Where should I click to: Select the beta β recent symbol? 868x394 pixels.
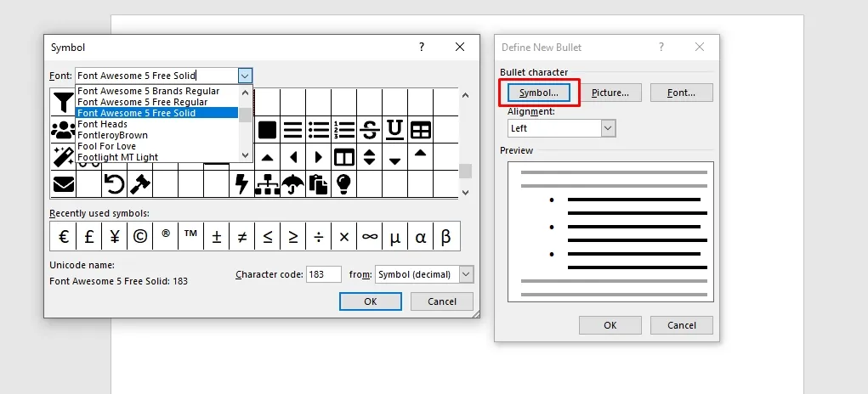(445, 237)
